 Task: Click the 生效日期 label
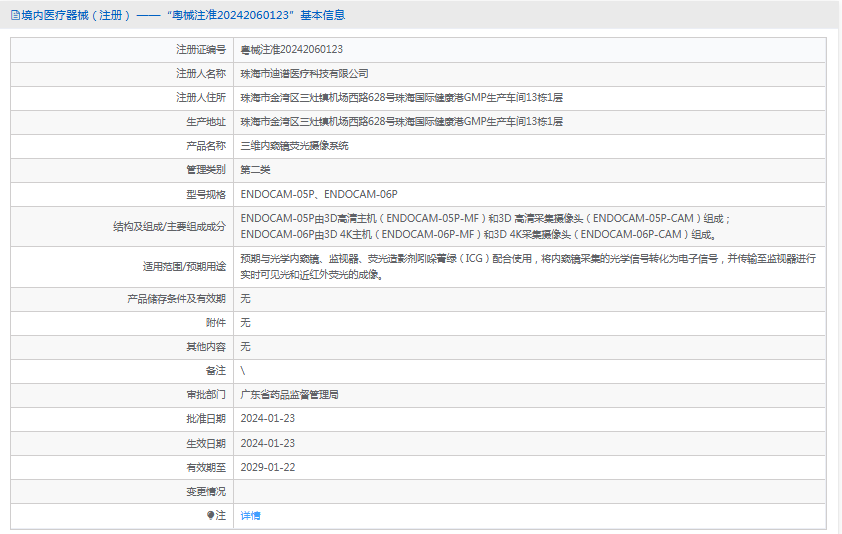(206, 444)
